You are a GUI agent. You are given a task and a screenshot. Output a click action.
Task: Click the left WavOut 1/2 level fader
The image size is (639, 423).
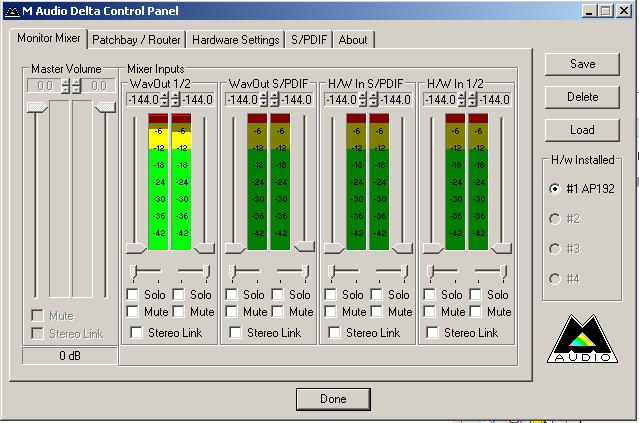tap(136, 248)
